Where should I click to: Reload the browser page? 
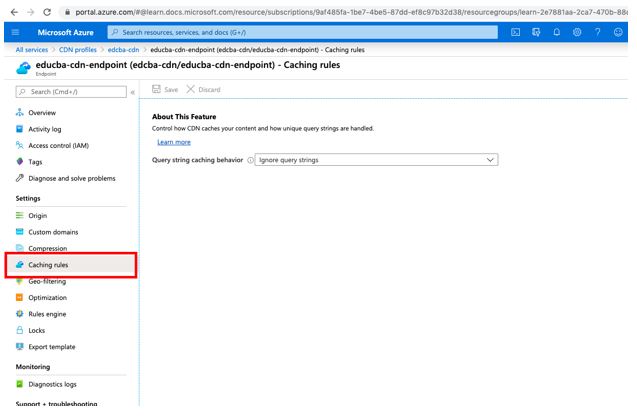pyautogui.click(x=47, y=12)
